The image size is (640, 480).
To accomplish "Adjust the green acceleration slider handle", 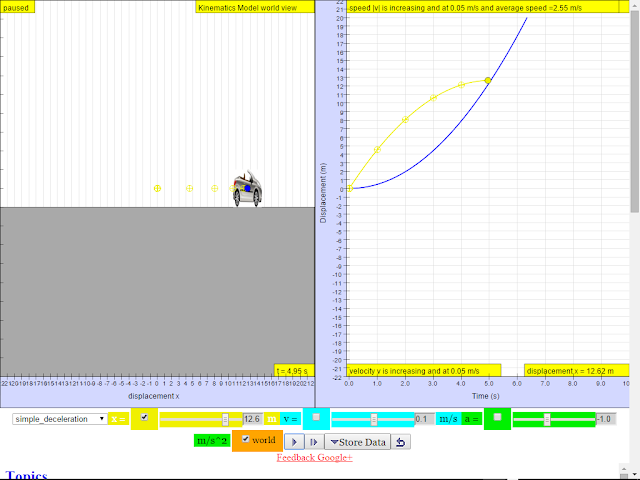I will [547, 419].
